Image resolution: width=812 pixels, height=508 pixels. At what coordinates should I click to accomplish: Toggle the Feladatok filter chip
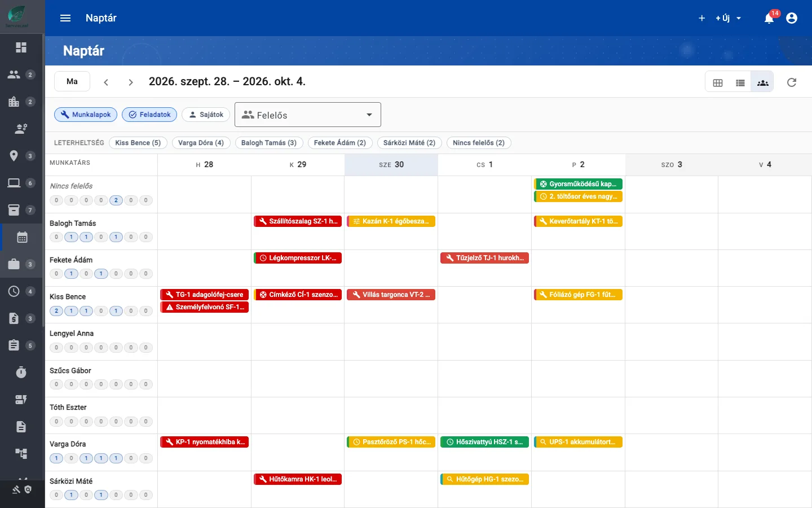(149, 115)
